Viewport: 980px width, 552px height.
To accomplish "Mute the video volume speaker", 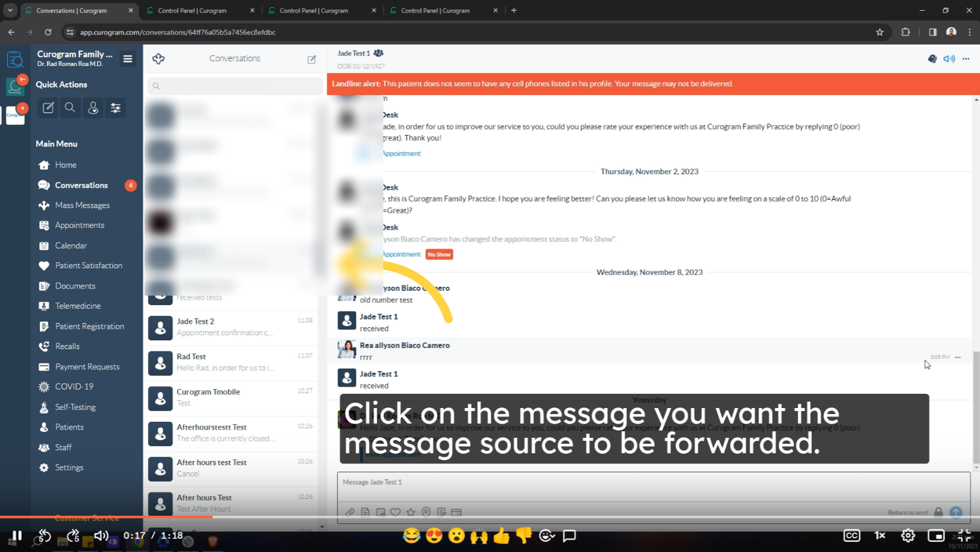I will click(x=101, y=535).
